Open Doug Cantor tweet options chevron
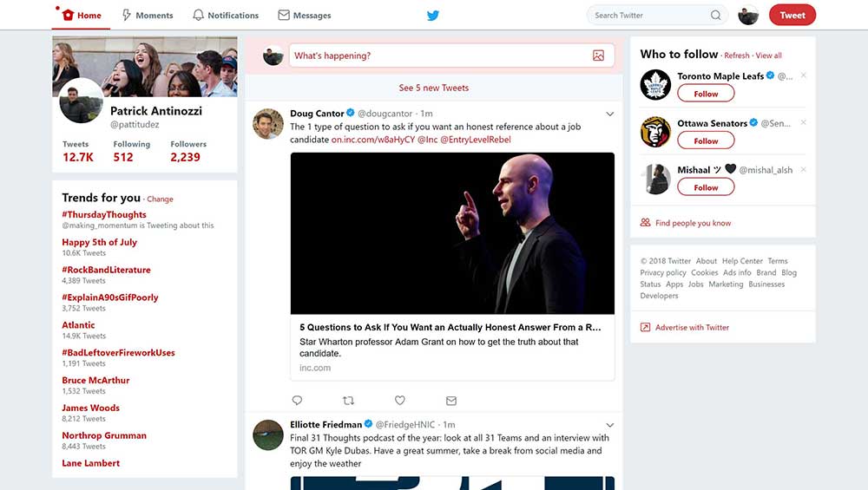The image size is (868, 490). [x=609, y=114]
